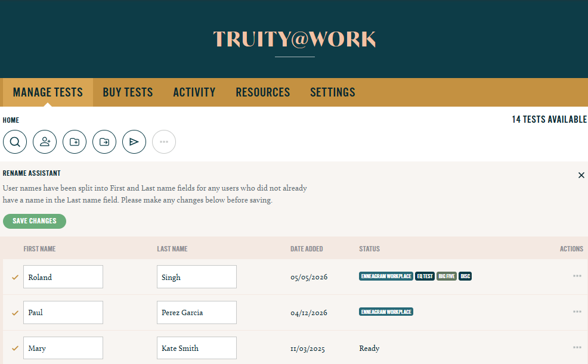588x364 pixels.
Task: Edit the first name field Mary
Action: pos(63,348)
